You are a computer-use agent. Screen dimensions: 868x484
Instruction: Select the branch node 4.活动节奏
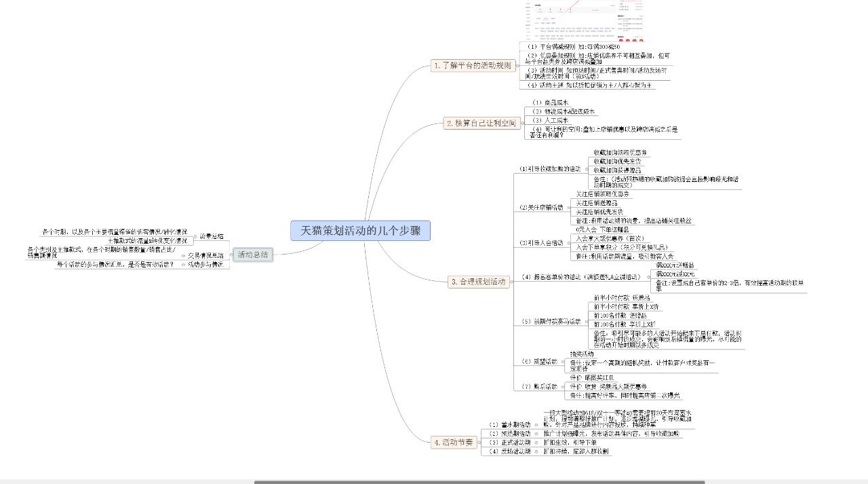pyautogui.click(x=454, y=442)
